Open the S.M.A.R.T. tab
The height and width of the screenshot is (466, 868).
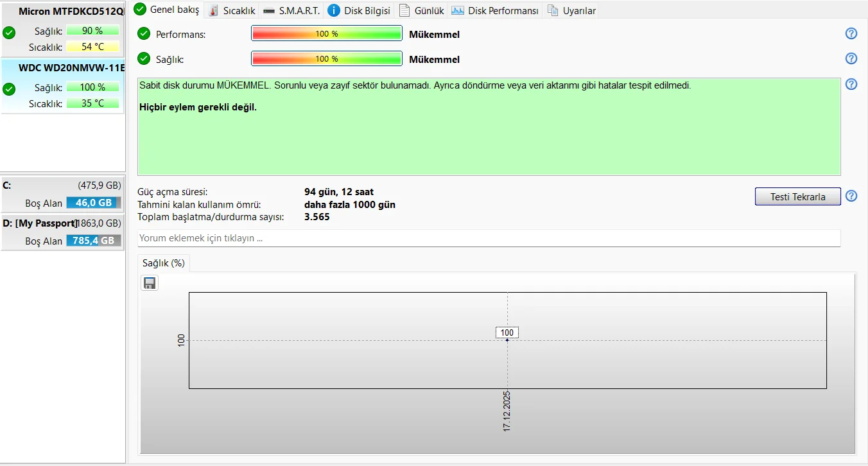291,10
